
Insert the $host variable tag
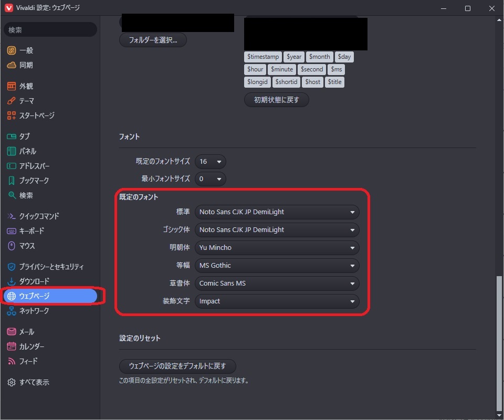coord(312,82)
